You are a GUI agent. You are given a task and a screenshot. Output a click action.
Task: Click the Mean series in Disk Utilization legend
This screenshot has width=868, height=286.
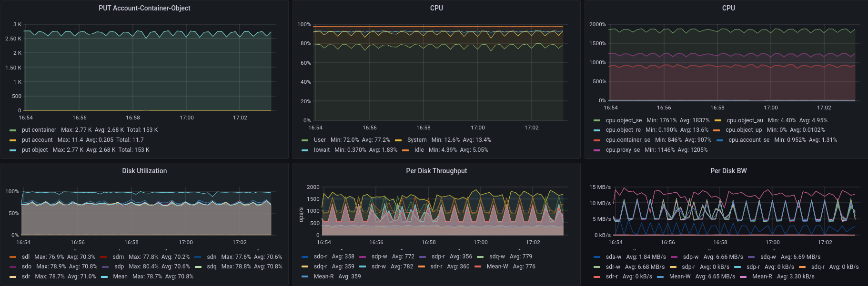click(x=120, y=276)
